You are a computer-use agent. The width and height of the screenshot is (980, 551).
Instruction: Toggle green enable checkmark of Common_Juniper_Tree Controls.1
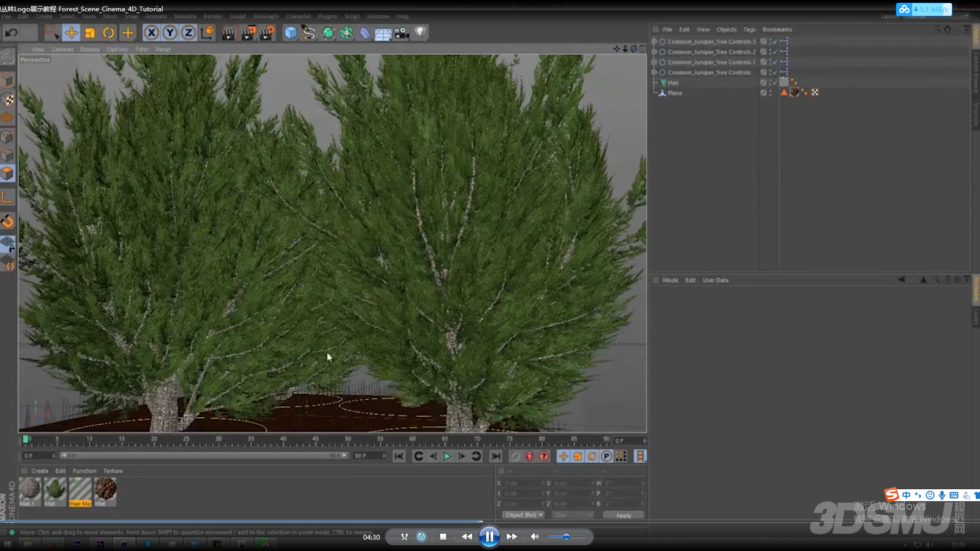(x=775, y=62)
